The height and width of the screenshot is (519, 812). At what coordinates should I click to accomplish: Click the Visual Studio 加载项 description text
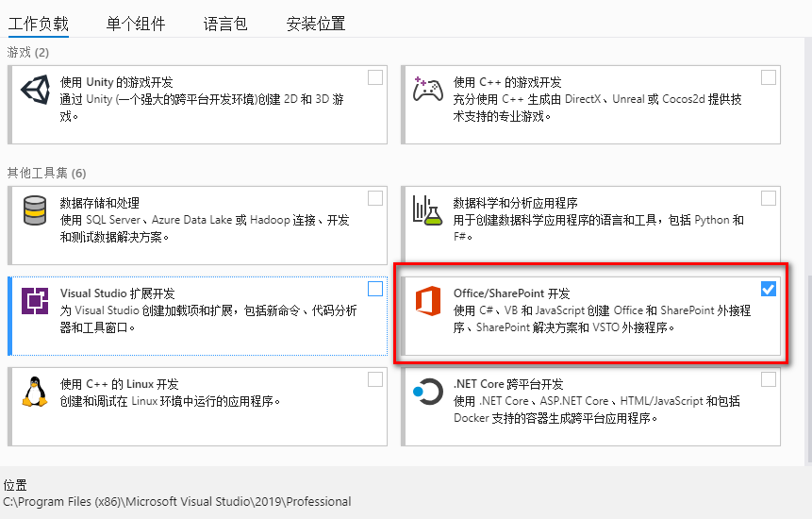coord(208,319)
